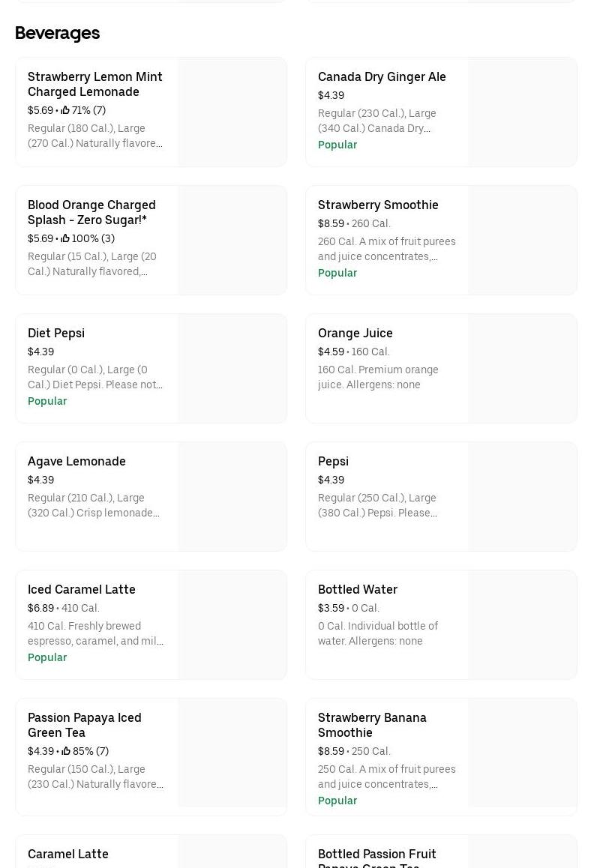This screenshot has height=868, width=603.
Task: Choose Bottled Water from beverages
Action: (358, 589)
